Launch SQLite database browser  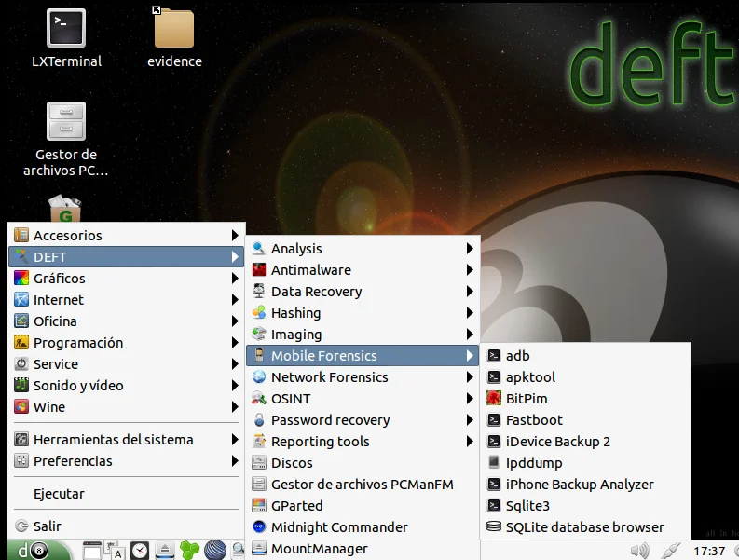pyautogui.click(x=586, y=527)
